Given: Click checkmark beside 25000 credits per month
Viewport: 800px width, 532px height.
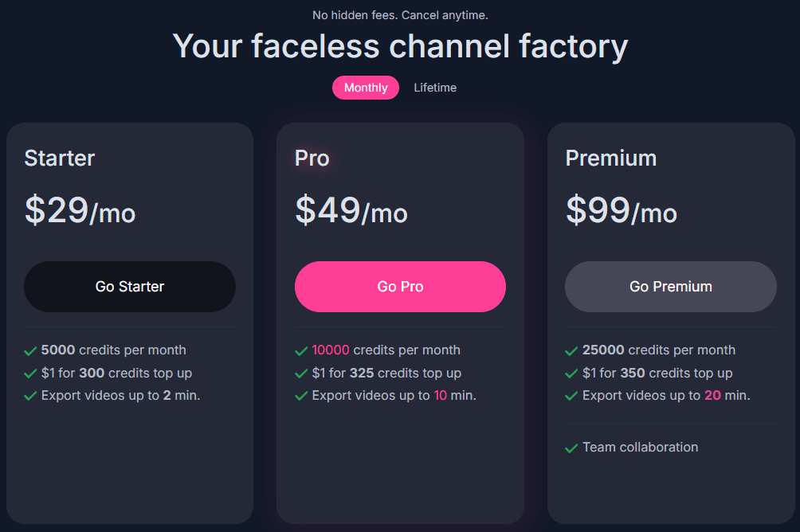Looking at the screenshot, I should (571, 350).
